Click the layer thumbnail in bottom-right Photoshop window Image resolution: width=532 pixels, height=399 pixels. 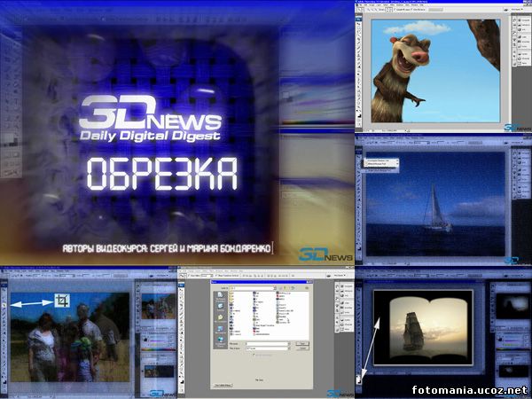[x=513, y=371]
